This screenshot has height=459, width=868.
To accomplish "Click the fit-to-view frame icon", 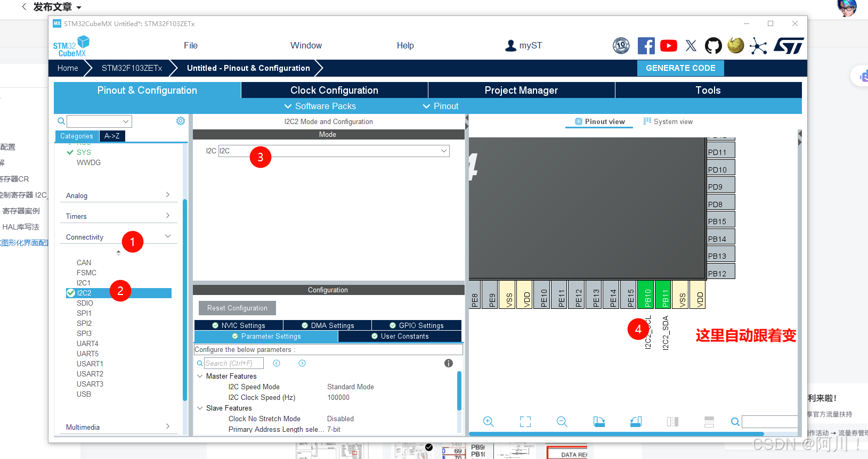I will [x=525, y=422].
